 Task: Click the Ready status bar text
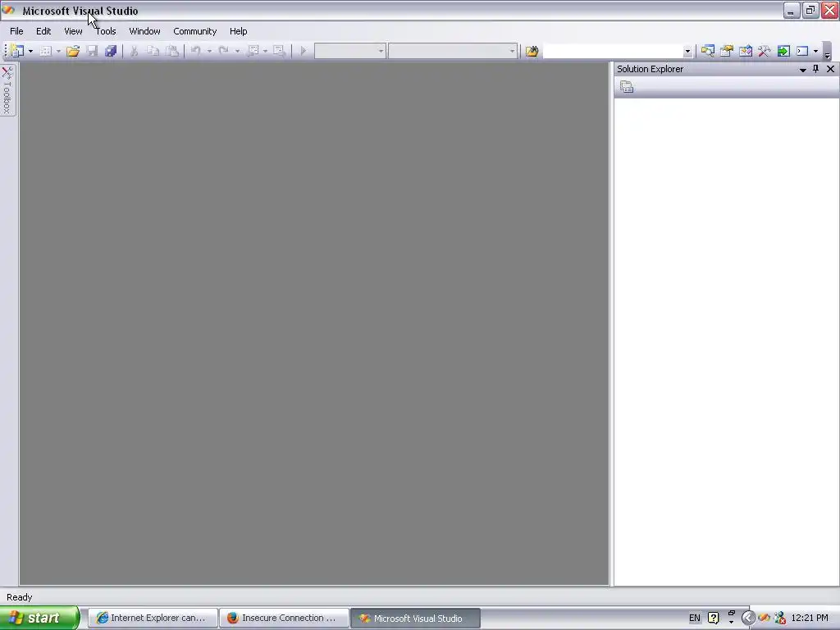(20, 597)
